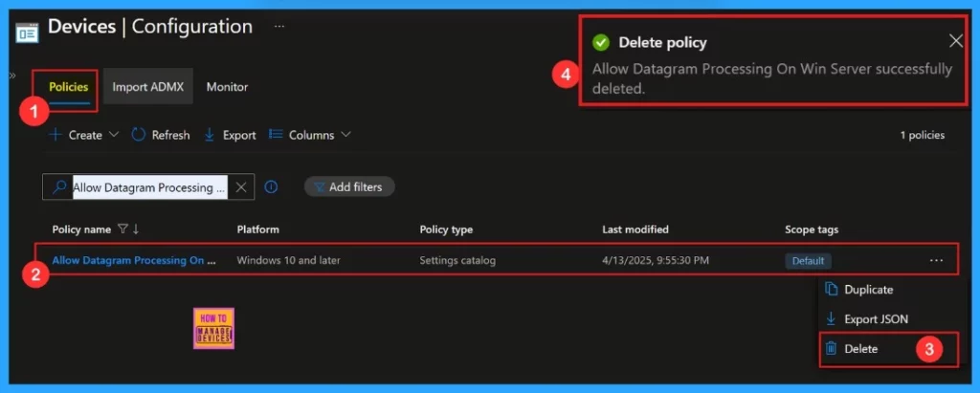The height and width of the screenshot is (393, 980).
Task: Click the Platform column header
Action: (257, 229)
